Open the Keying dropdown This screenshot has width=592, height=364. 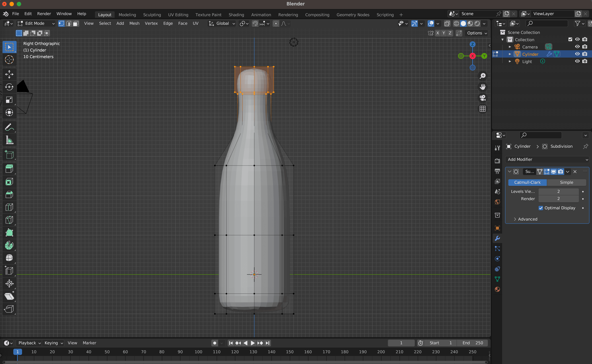click(54, 343)
